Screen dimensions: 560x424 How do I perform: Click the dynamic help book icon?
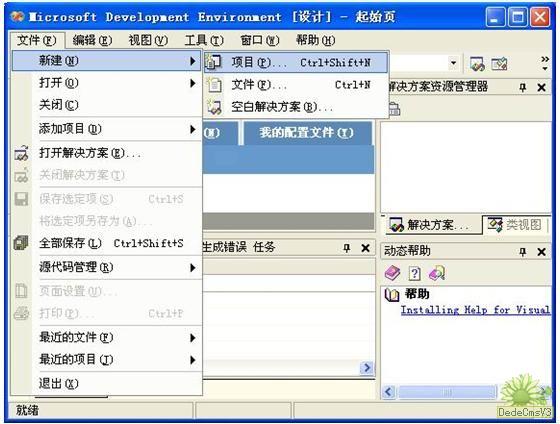392,274
